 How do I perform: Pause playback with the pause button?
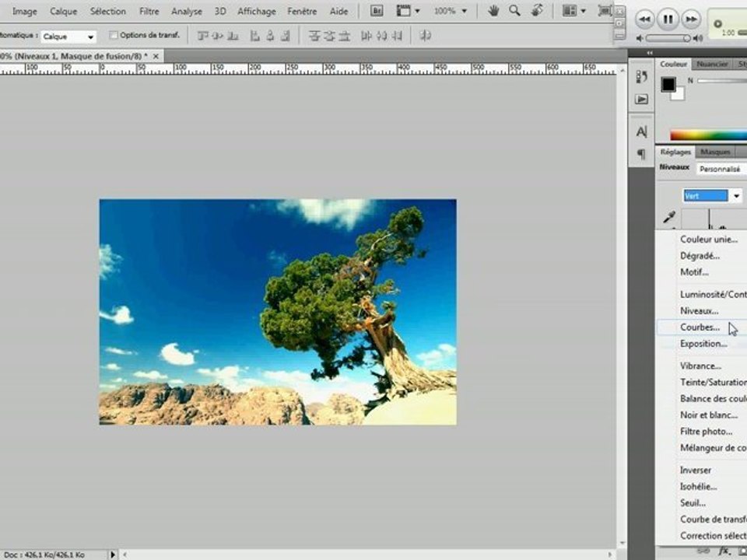(668, 19)
